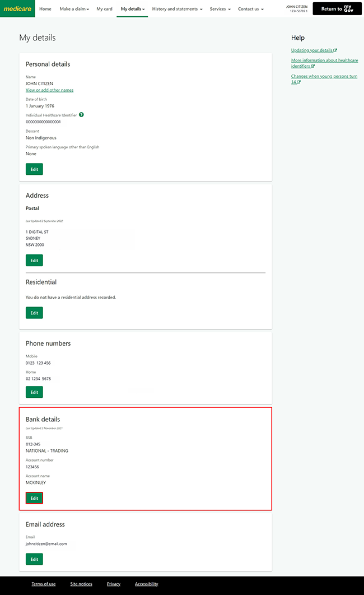Expand the My details dropdown menu
The height and width of the screenshot is (595, 364).
133,9
